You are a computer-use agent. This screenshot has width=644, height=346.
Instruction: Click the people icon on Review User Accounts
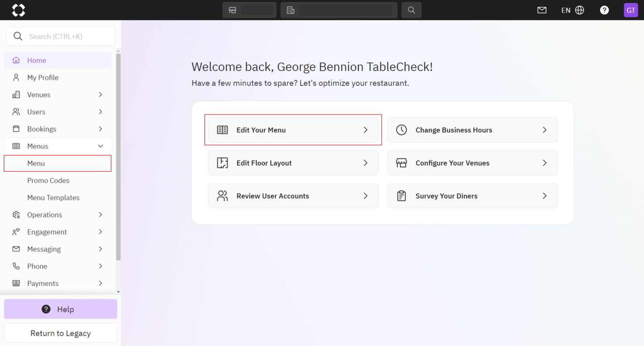click(x=222, y=196)
